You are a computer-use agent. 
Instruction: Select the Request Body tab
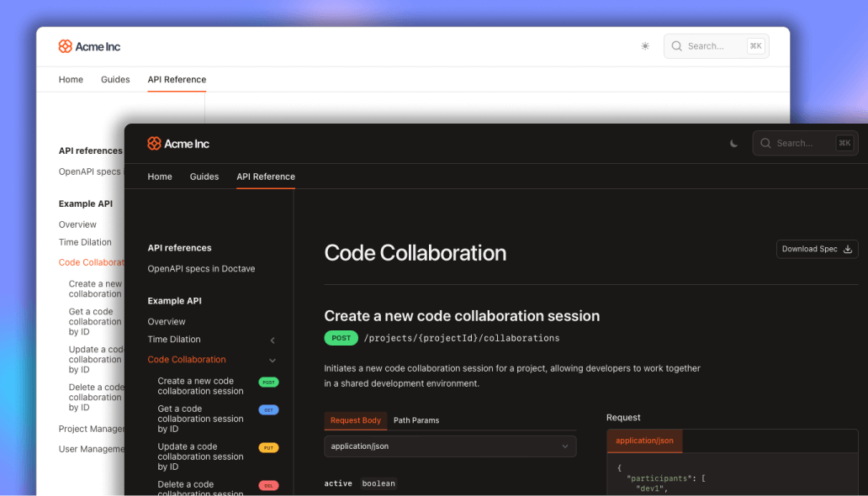point(356,420)
